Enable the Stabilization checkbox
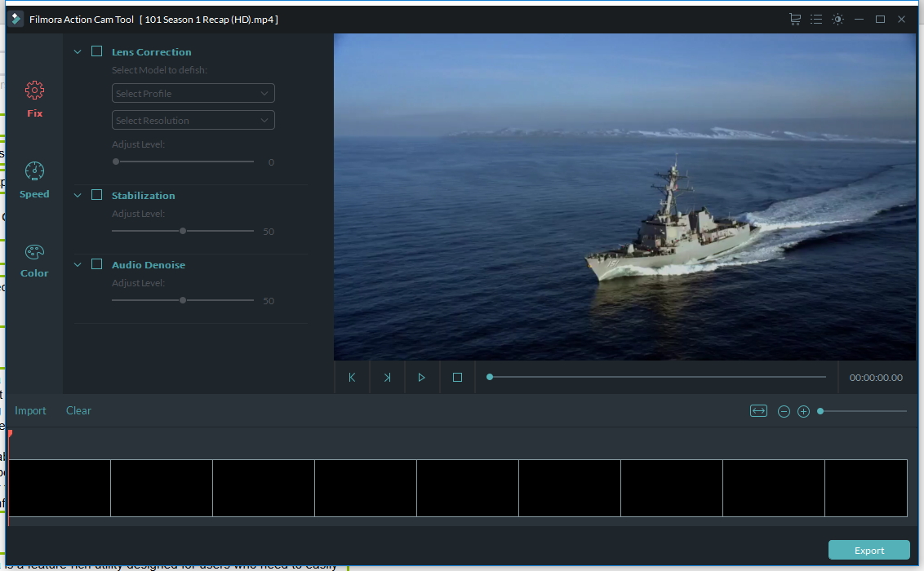The width and height of the screenshot is (924, 571). pyautogui.click(x=96, y=194)
